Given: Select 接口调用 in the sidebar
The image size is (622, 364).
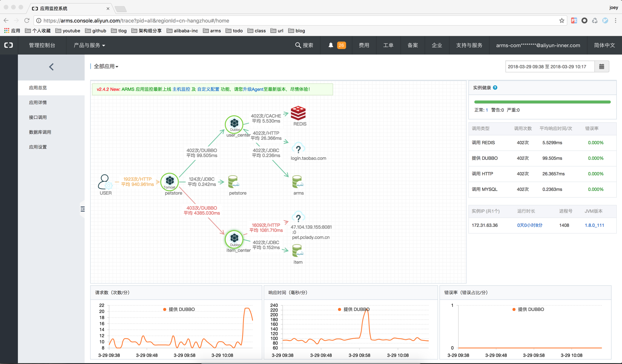Looking at the screenshot, I should (51, 118).
